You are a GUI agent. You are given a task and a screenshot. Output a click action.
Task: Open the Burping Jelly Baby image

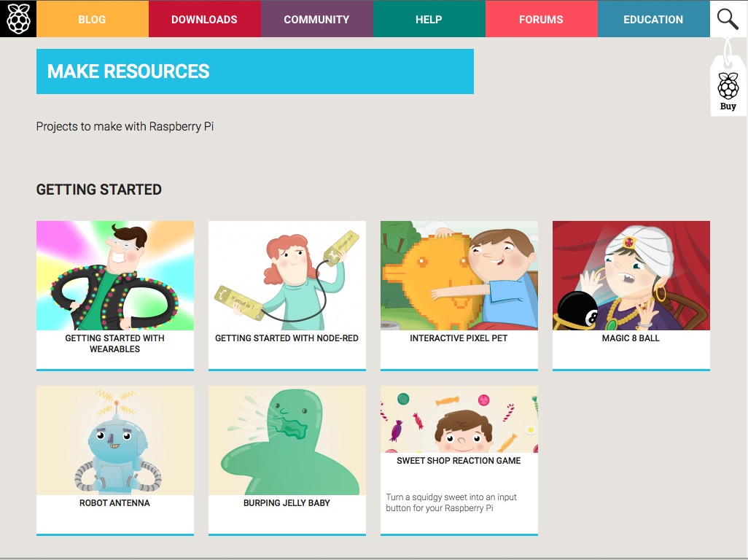click(287, 440)
